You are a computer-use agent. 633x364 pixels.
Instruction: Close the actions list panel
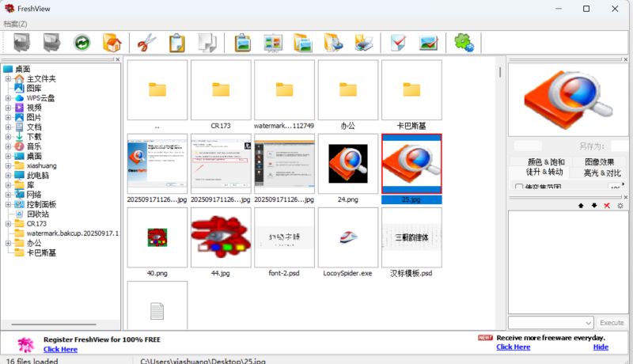click(x=626, y=197)
